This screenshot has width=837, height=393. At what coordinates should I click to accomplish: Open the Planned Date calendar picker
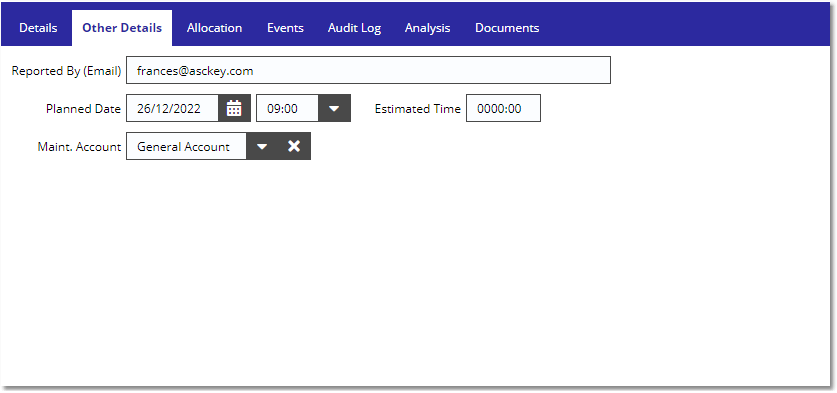click(x=234, y=108)
